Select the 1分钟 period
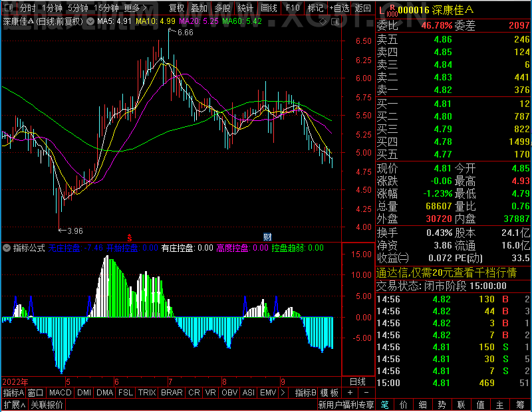Screen dimensions: 532x412 coord(53,8)
